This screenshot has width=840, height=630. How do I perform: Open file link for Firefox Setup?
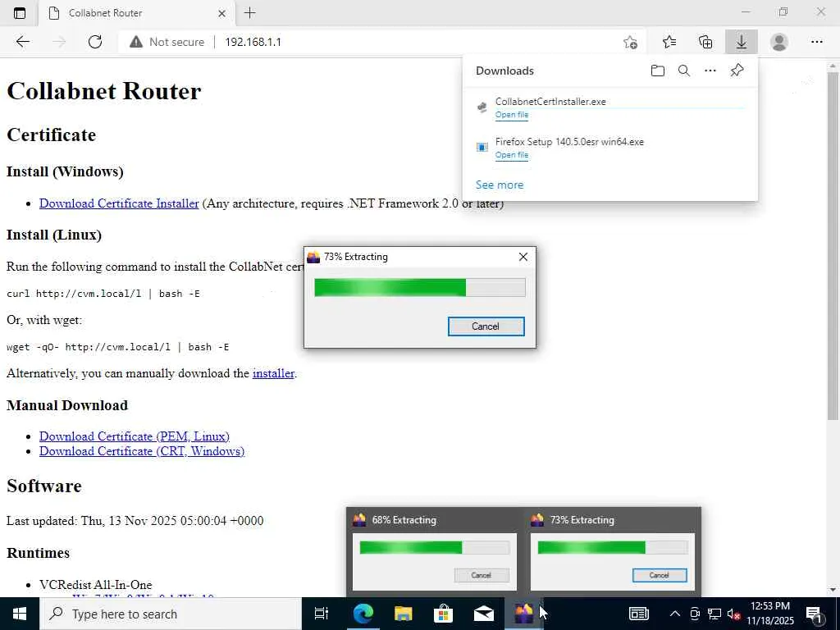(512, 155)
